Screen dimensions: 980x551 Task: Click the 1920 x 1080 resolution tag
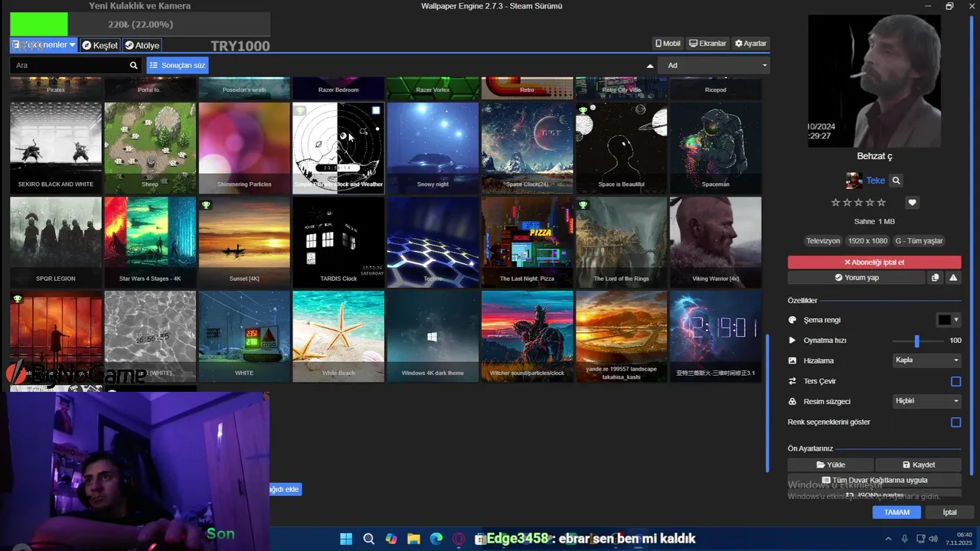(x=867, y=240)
